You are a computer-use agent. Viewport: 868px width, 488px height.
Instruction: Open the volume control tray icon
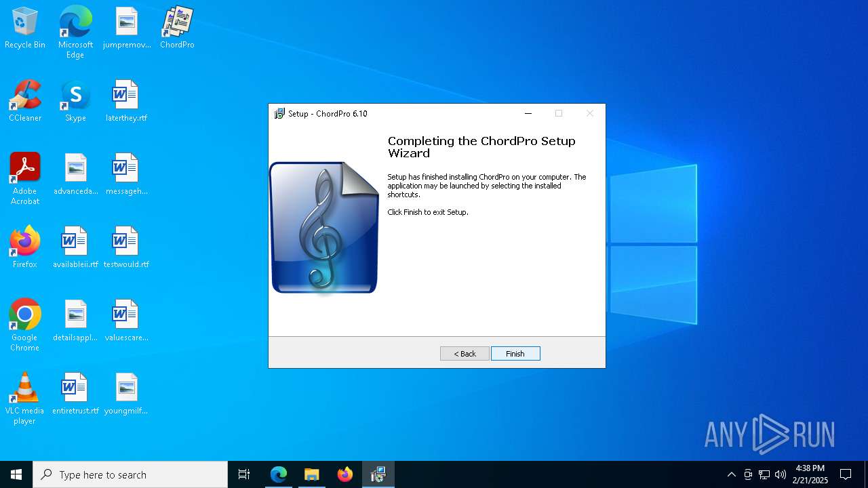[781, 474]
